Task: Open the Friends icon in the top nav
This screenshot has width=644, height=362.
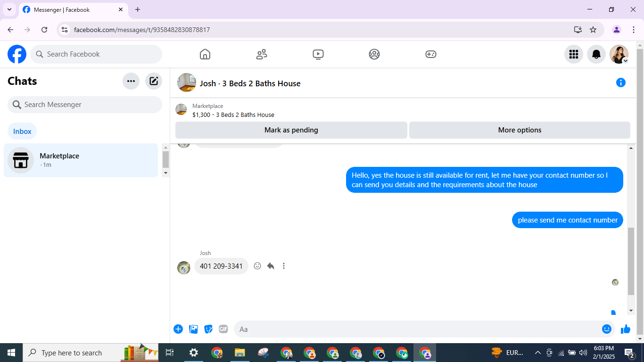Action: [262, 54]
